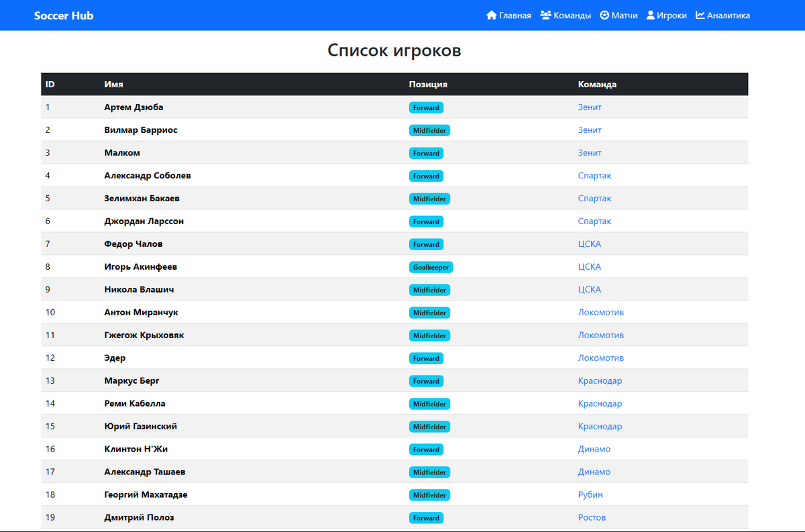Screen dimensions: 805x532
Task: Open Спартак link for Зелимхан Бакаев
Action: [x=595, y=199]
